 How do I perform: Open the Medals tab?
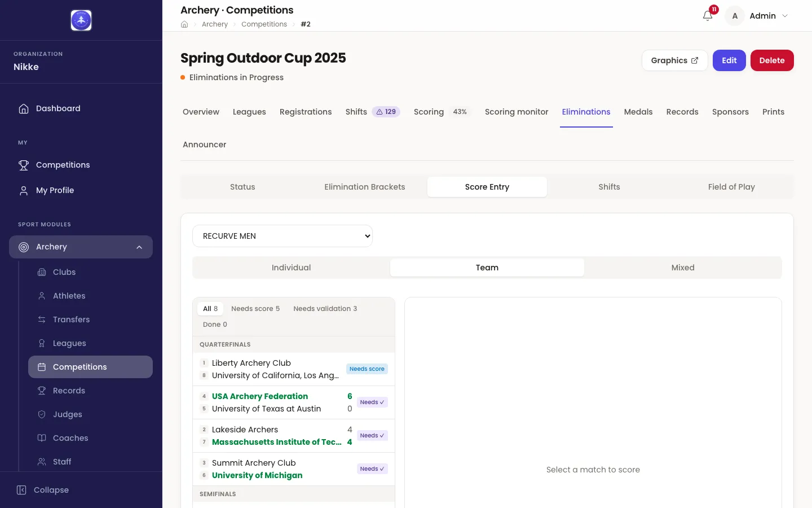(638, 112)
